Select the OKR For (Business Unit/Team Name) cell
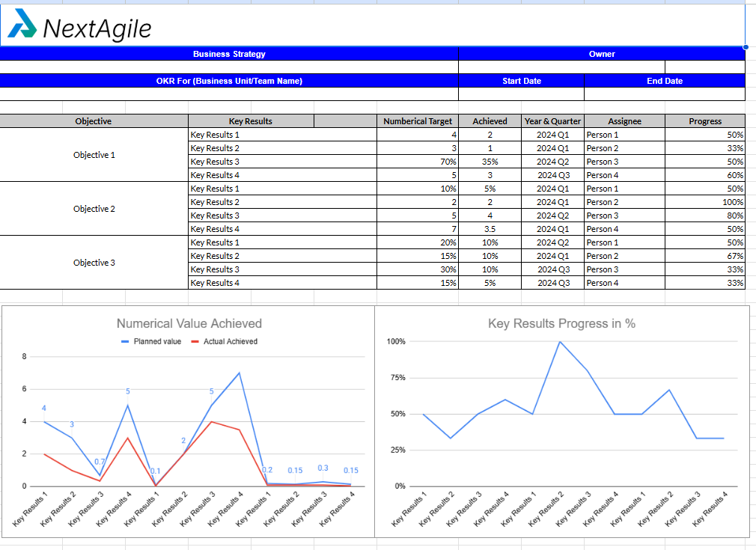 (230, 81)
